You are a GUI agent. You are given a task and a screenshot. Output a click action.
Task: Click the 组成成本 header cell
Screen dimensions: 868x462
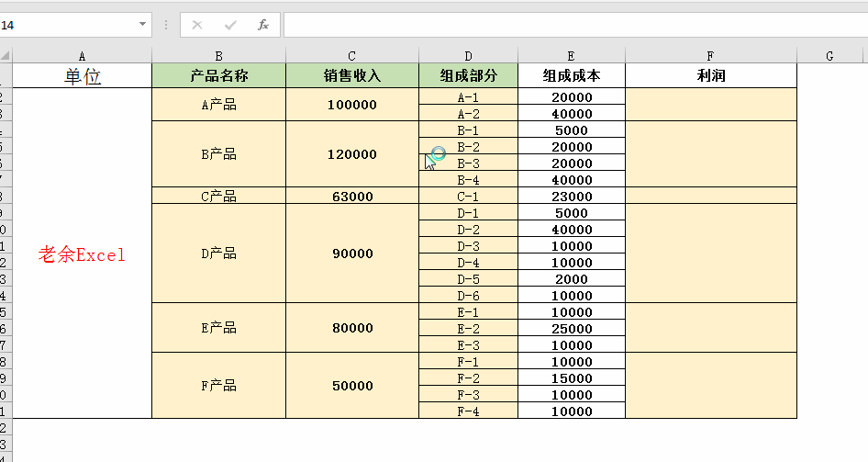[x=572, y=75]
